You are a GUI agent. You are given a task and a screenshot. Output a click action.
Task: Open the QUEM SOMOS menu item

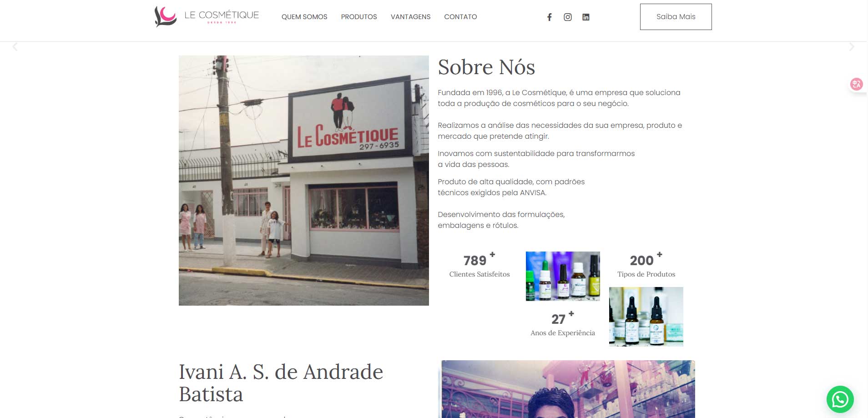(x=304, y=17)
